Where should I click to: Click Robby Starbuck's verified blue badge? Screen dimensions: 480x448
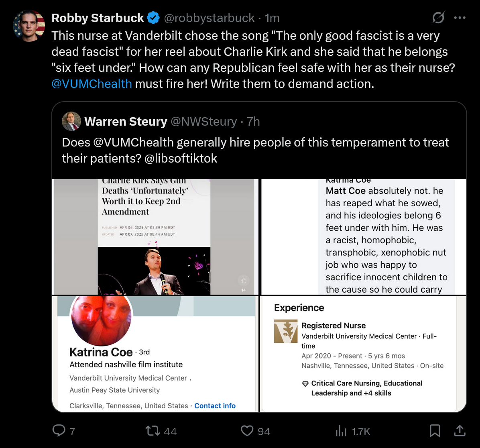pyautogui.click(x=153, y=18)
